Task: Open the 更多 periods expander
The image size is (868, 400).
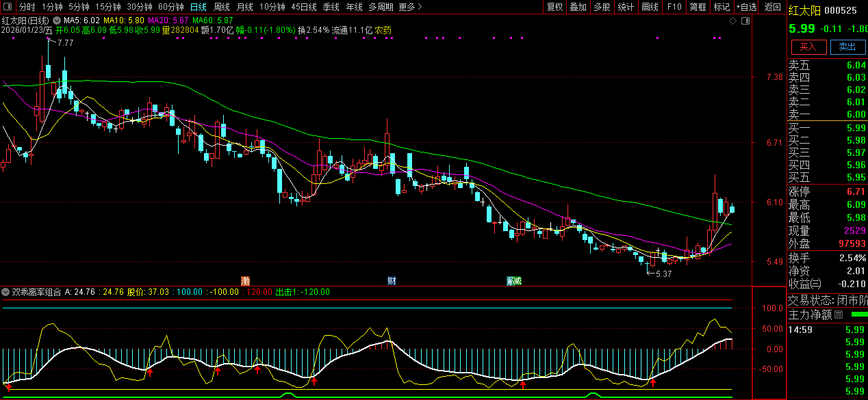Action: [409, 7]
